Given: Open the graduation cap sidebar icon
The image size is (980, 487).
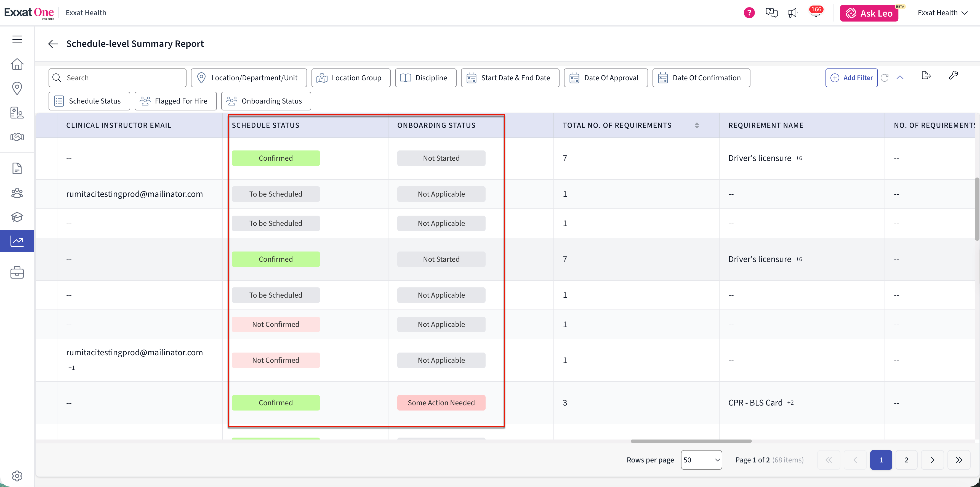Looking at the screenshot, I should 17,217.
